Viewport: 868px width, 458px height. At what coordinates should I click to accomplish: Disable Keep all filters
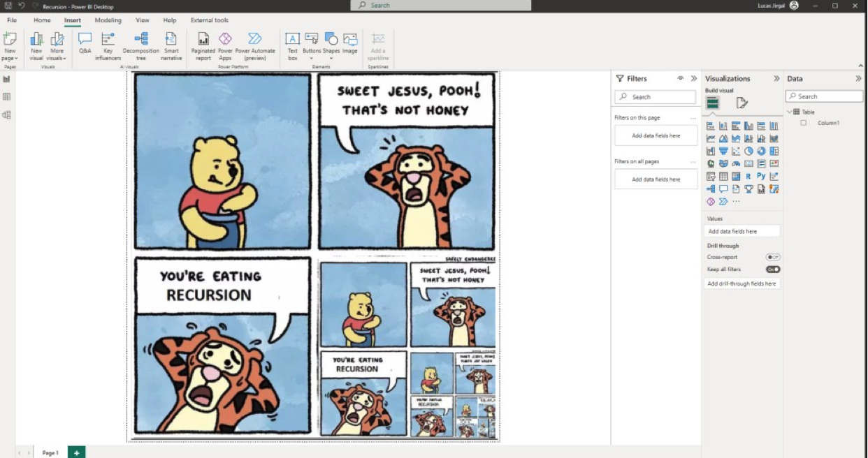pos(774,269)
